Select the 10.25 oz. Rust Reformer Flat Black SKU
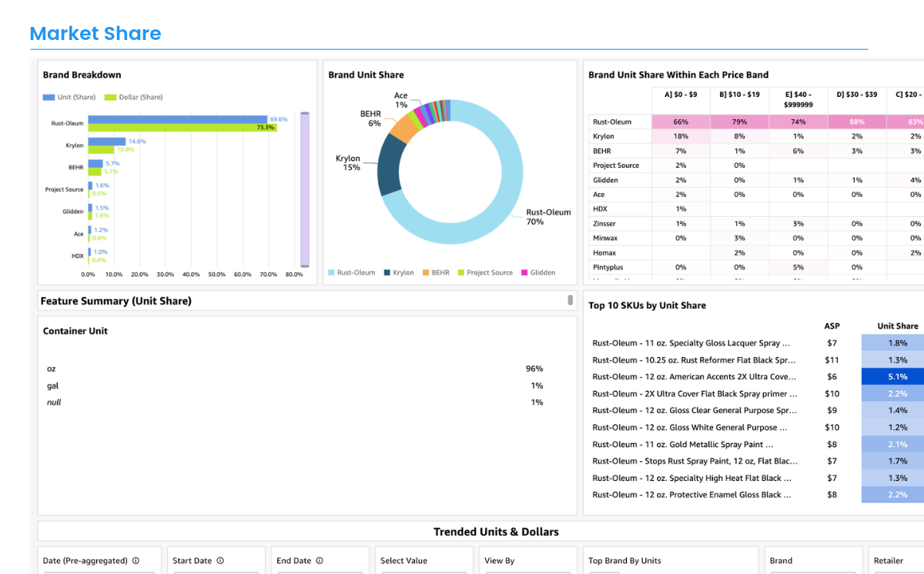924x574 pixels. pyautogui.click(x=695, y=360)
